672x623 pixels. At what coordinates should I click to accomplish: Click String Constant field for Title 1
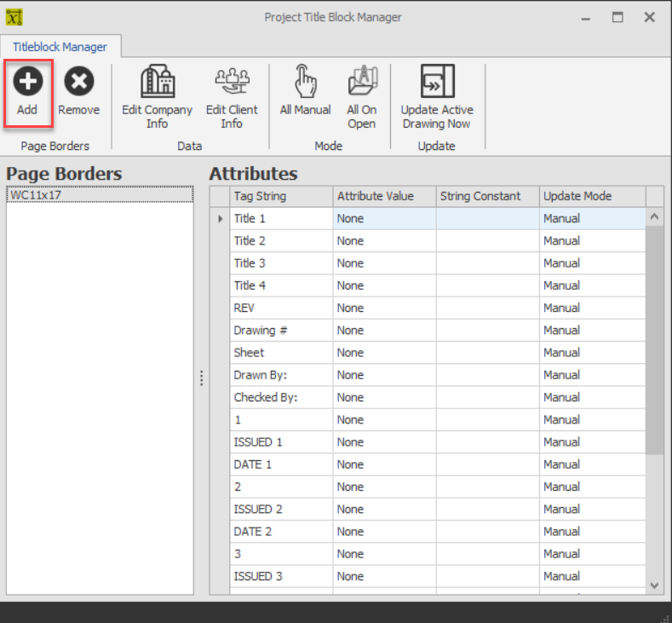[488, 219]
